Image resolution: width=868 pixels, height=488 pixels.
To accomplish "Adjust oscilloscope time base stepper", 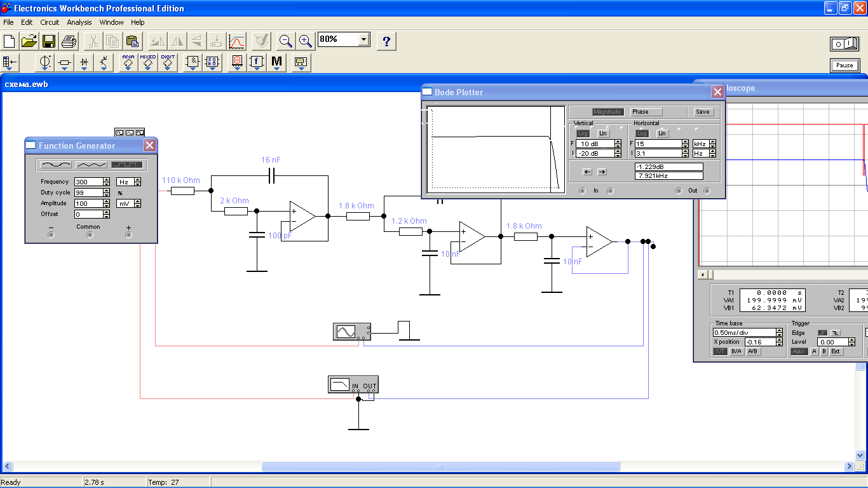I will tap(780, 332).
